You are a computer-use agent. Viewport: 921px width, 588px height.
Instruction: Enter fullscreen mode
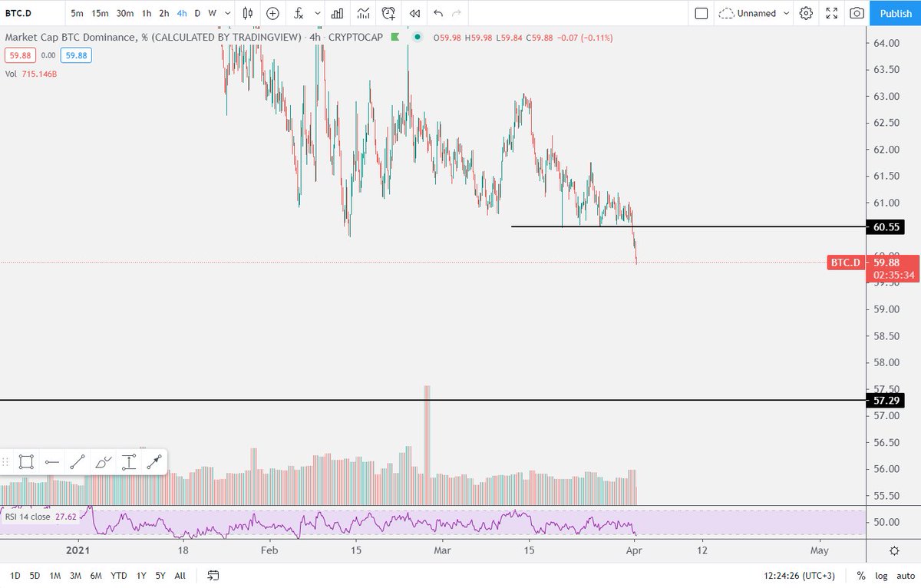point(831,13)
